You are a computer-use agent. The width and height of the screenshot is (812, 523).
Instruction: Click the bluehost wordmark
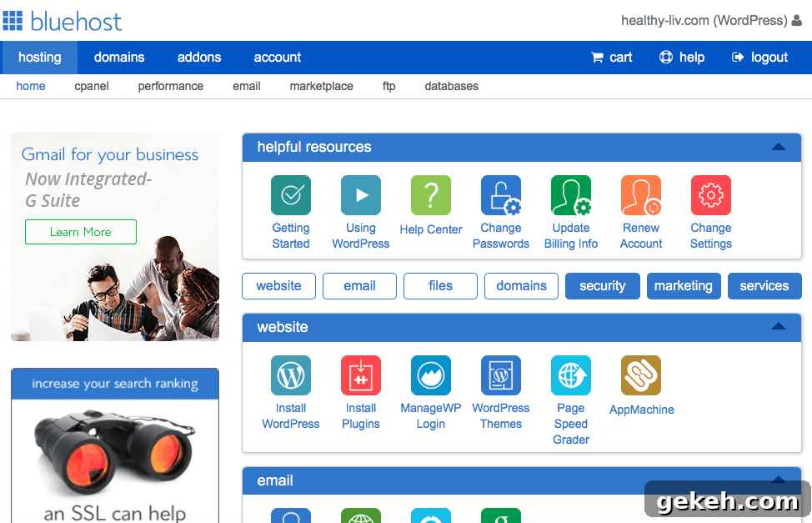click(76, 21)
